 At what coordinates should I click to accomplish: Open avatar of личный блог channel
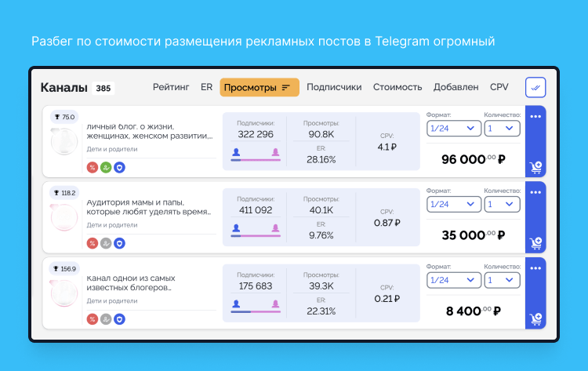(x=64, y=141)
